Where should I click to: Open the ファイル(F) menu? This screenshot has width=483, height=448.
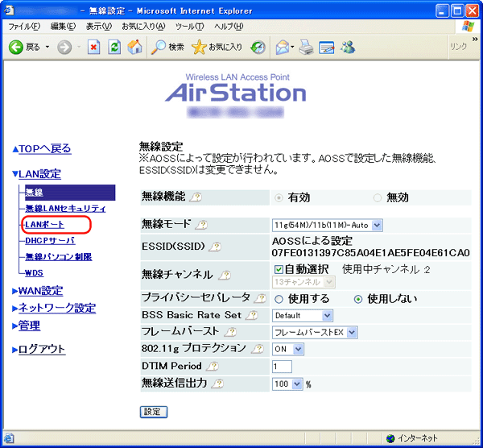point(24,27)
